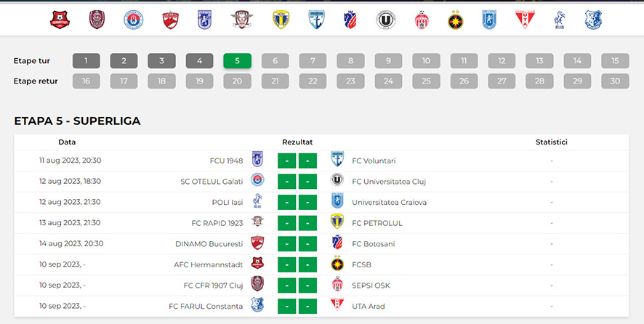The image size is (644, 324).
Task: Select round 30 in Etape retur
Action: tap(615, 81)
